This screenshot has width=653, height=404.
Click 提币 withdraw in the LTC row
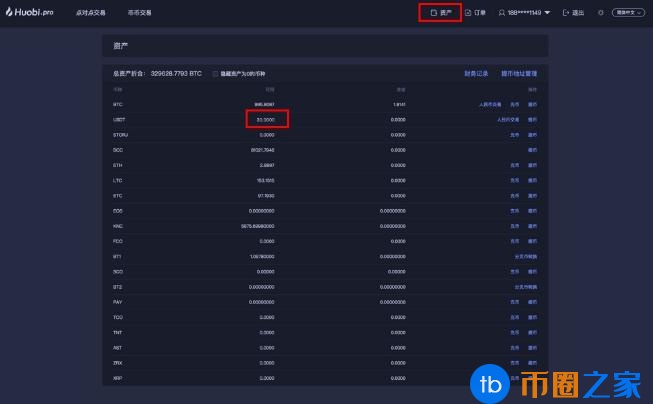click(532, 180)
